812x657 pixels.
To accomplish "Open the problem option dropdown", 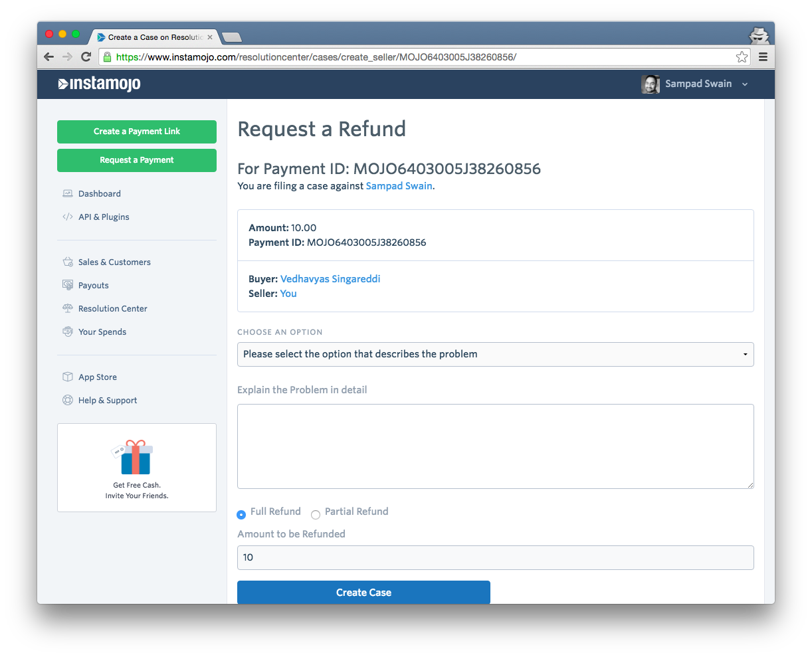I will 496,354.
